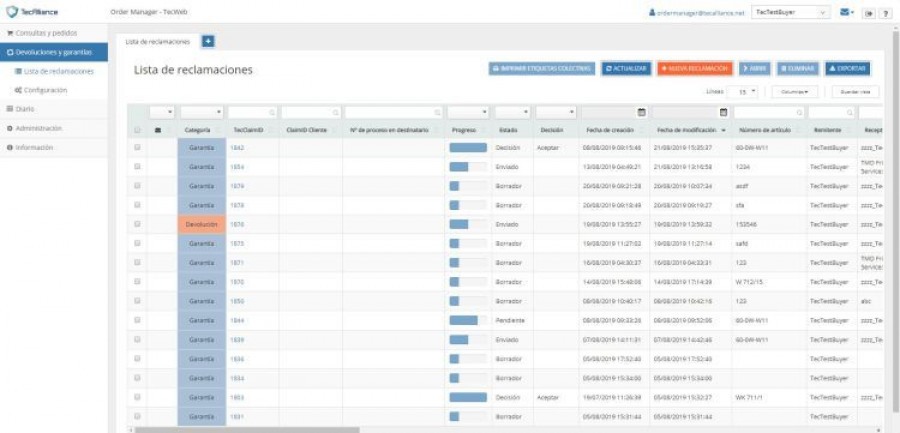900x433 pixels.
Task: Click the magnifier in Número de artículo filter
Action: tap(799, 113)
